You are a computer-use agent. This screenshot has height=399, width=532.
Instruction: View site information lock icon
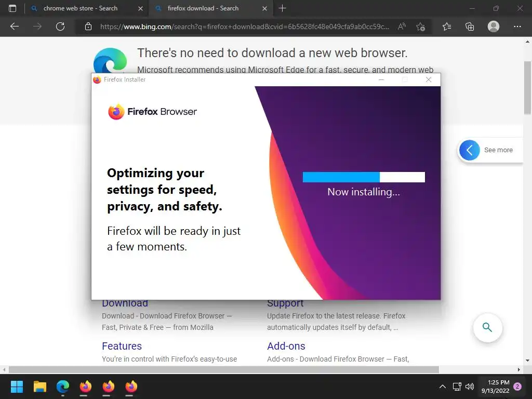click(x=88, y=26)
